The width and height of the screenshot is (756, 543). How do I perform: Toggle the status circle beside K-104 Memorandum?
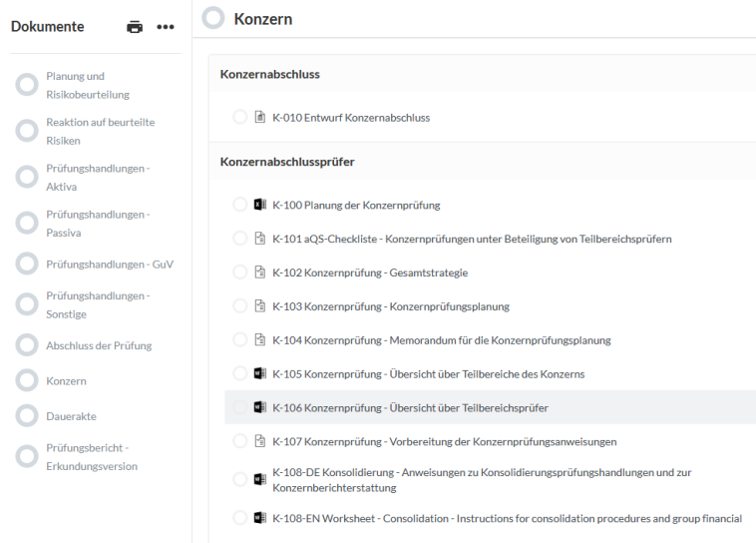[240, 339]
